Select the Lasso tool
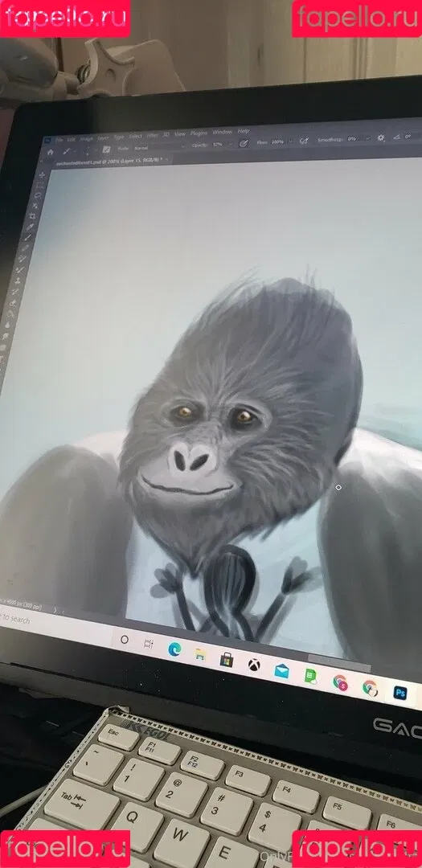422x868 pixels. tap(38, 194)
